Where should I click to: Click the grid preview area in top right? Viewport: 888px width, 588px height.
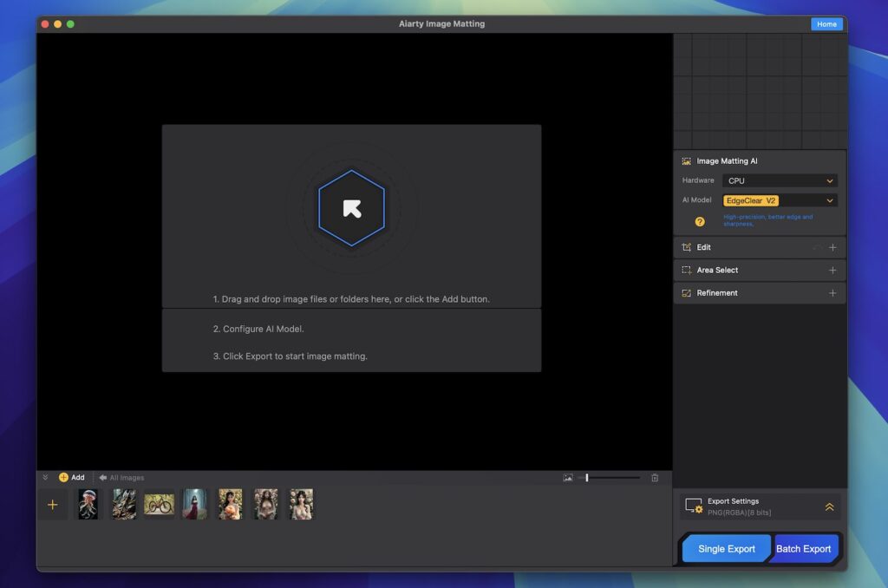point(760,91)
